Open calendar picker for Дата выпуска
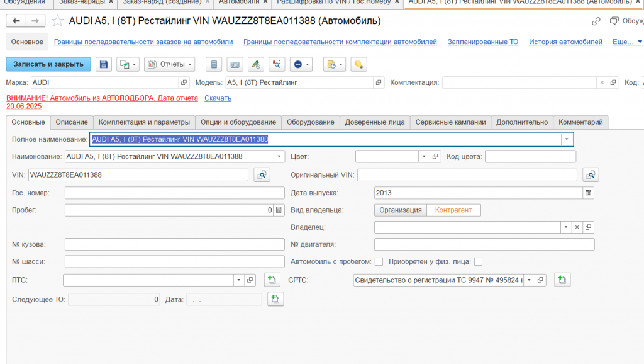The image size is (644, 364). point(589,193)
